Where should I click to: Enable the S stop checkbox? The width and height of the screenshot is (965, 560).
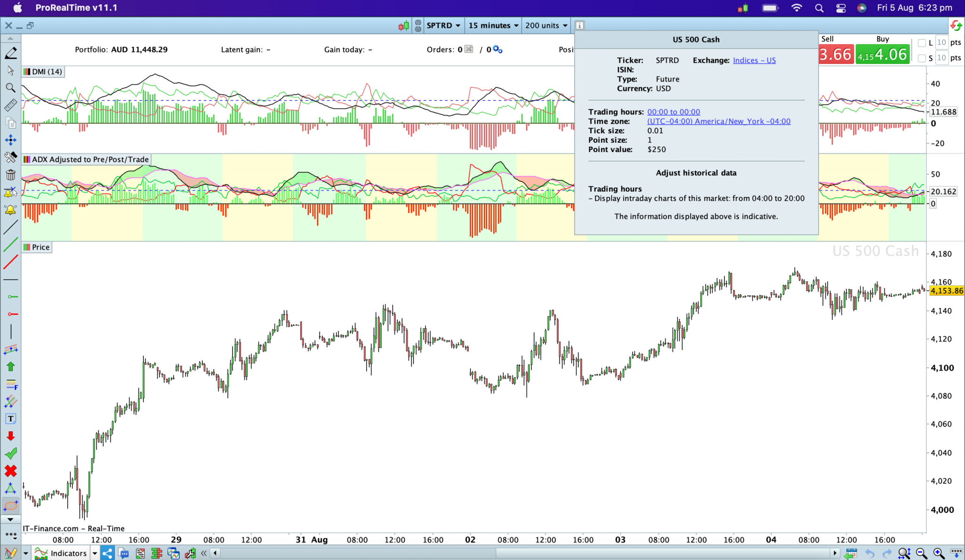click(922, 58)
